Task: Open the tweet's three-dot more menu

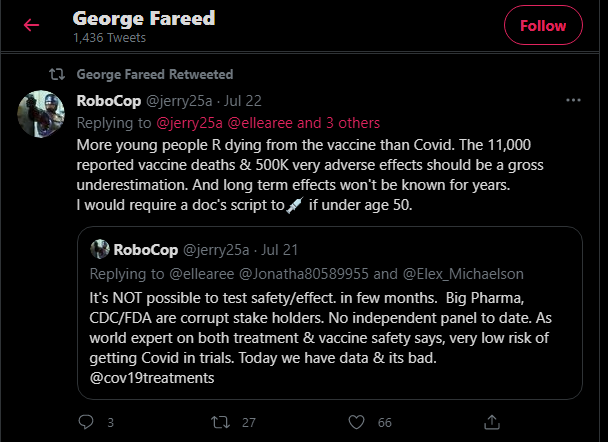Action: tap(573, 101)
